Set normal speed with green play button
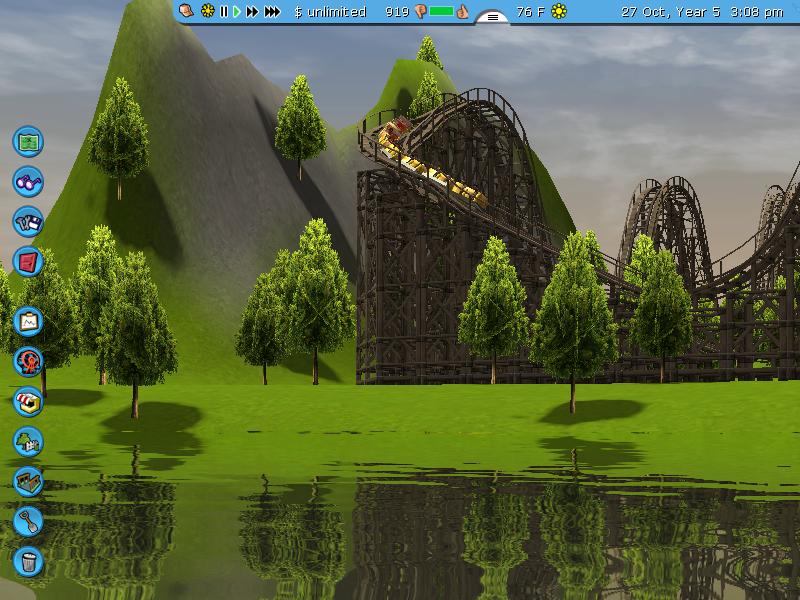 pyautogui.click(x=237, y=11)
